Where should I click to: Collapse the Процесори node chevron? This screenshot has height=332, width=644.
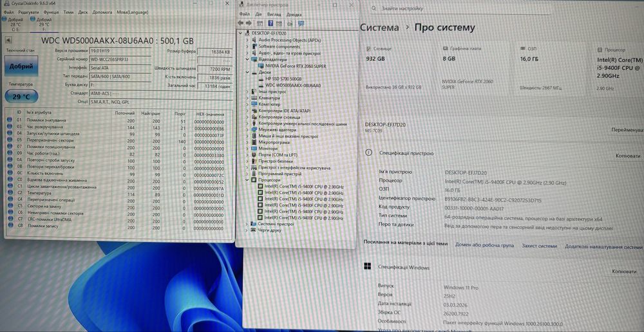tap(247, 180)
